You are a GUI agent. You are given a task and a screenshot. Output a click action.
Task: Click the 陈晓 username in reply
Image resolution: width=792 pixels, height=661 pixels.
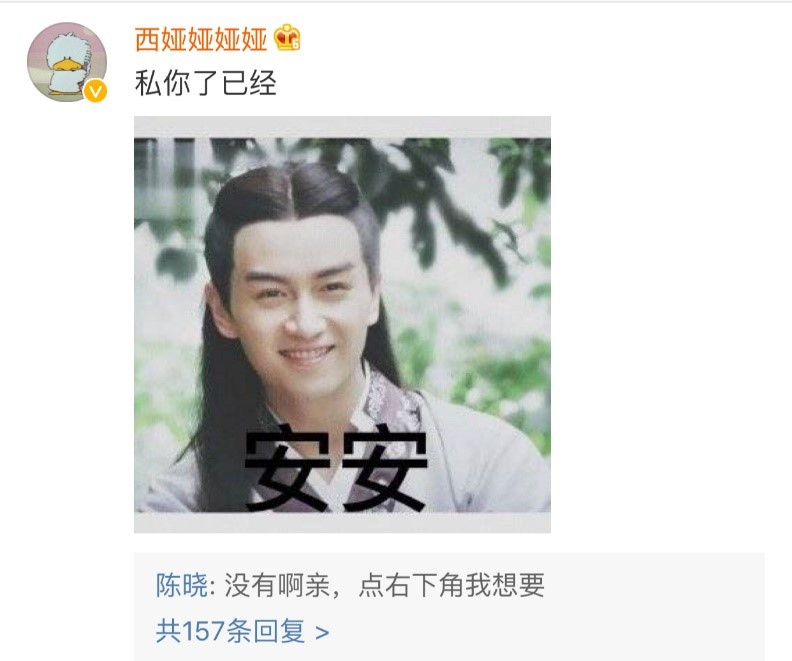coord(181,585)
